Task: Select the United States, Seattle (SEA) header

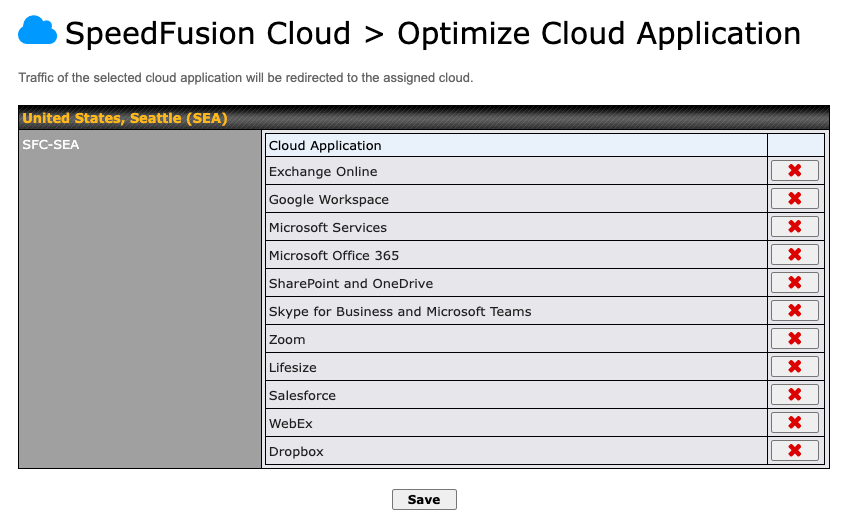Action: [x=125, y=119]
